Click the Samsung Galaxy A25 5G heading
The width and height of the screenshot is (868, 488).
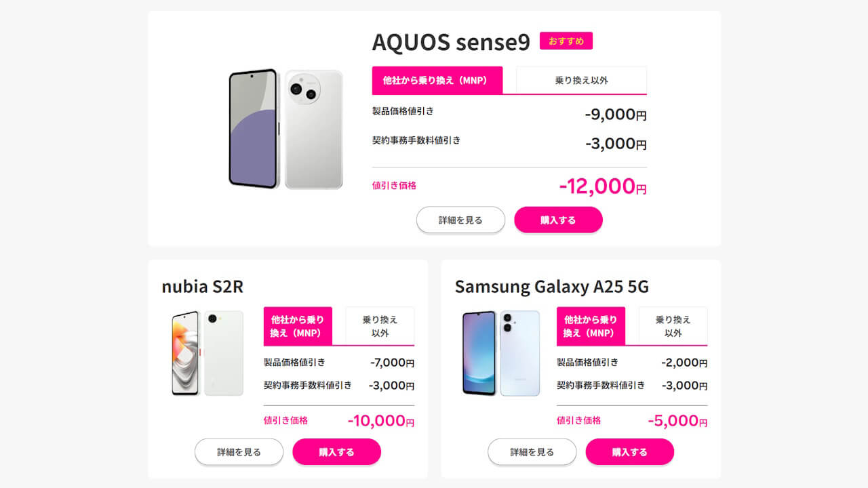[x=551, y=287]
